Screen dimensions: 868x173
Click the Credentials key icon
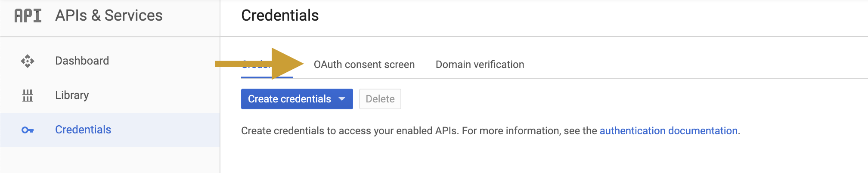tap(28, 130)
